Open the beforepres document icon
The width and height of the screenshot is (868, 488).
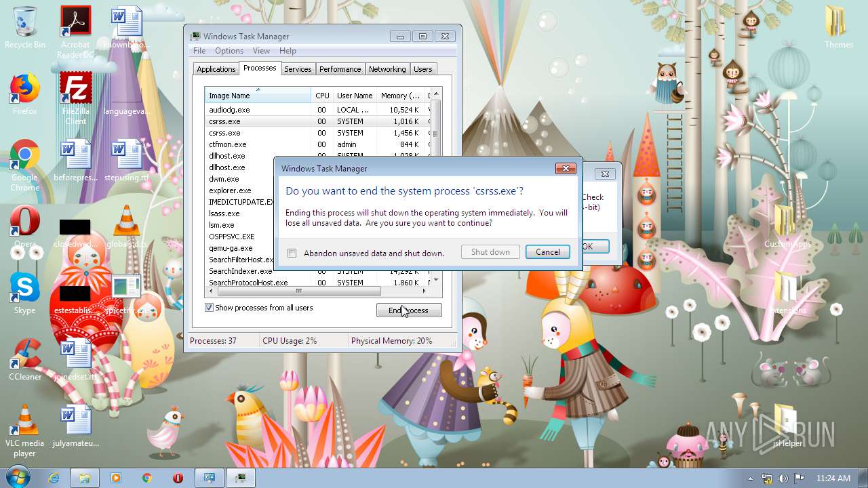click(76, 161)
